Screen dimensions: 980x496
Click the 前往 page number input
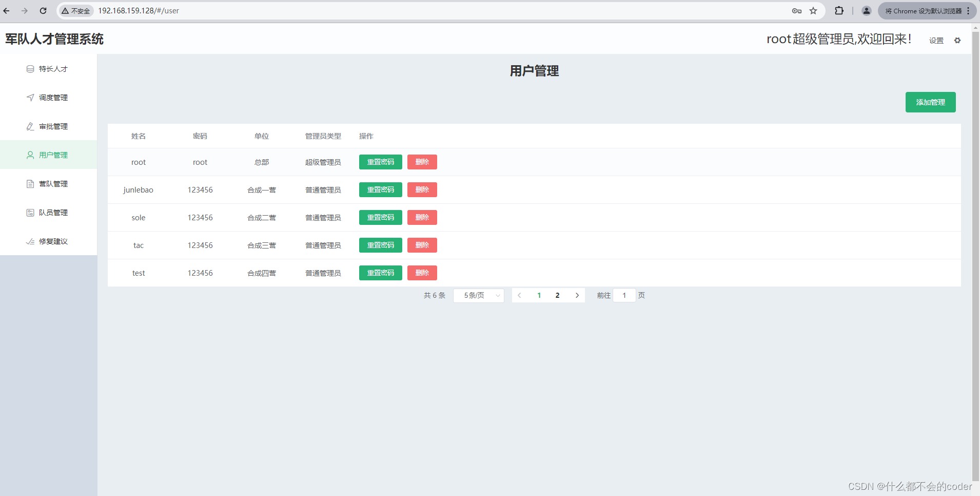(624, 296)
